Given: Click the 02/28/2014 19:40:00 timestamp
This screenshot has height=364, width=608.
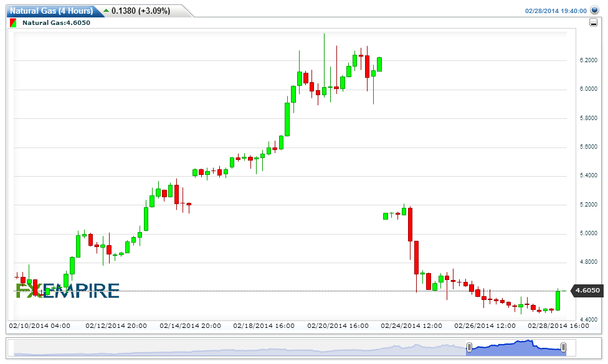Looking at the screenshot, I should click(x=556, y=11).
